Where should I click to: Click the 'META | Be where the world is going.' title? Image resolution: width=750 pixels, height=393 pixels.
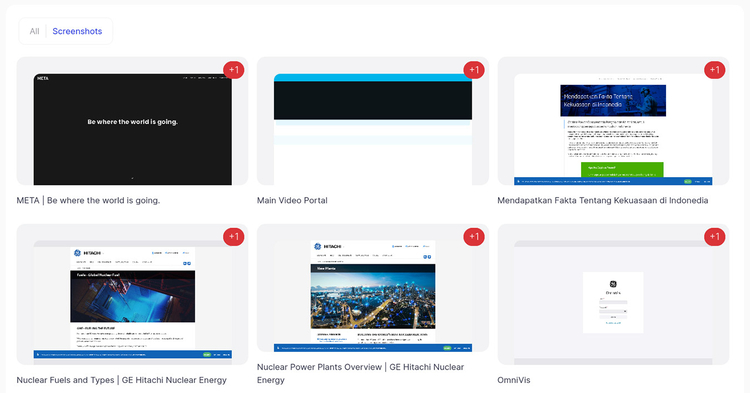pos(88,200)
